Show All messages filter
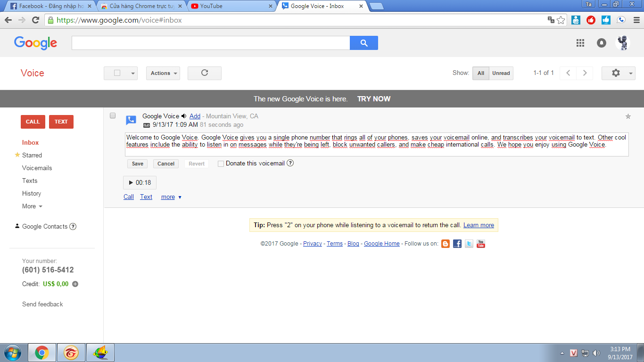This screenshot has height=362, width=644. click(481, 73)
